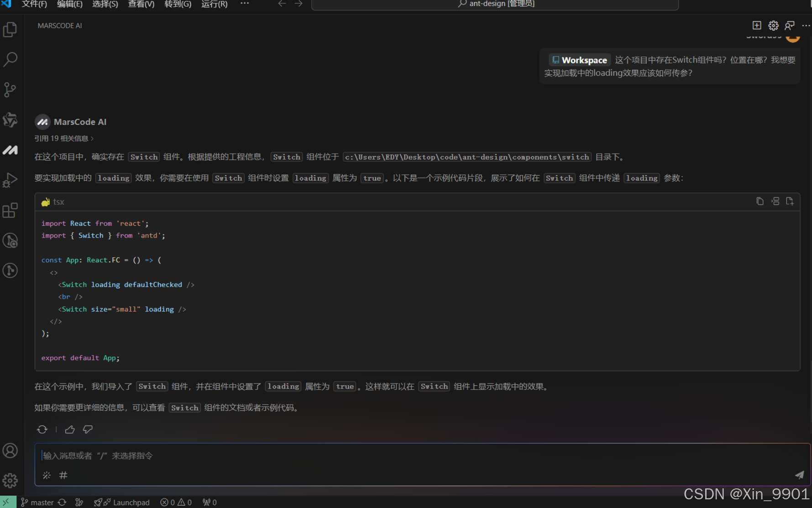Viewport: 812px width, 508px height.
Task: Open ant-design command center search box
Action: pos(495,4)
